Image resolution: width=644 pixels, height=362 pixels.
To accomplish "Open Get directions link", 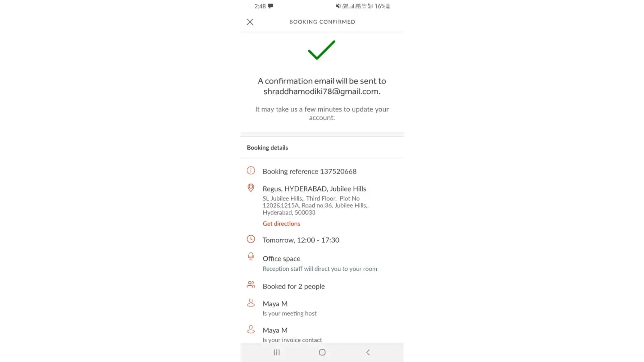I will coord(281,224).
